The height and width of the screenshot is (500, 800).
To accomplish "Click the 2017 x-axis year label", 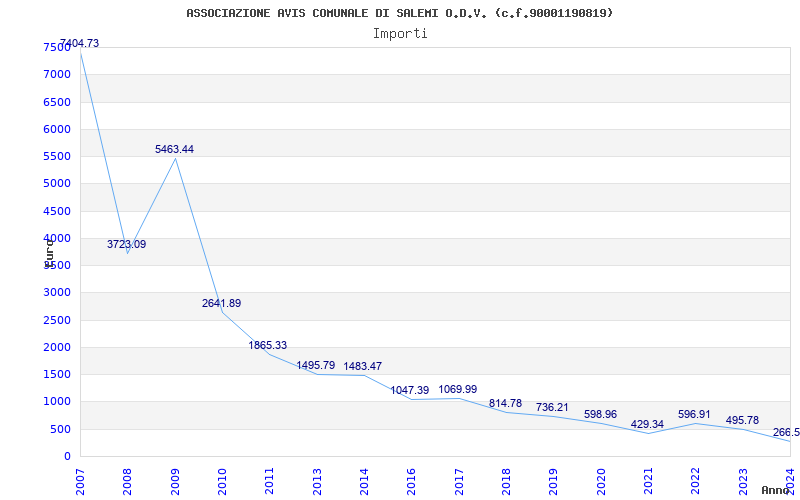I will (x=459, y=481).
